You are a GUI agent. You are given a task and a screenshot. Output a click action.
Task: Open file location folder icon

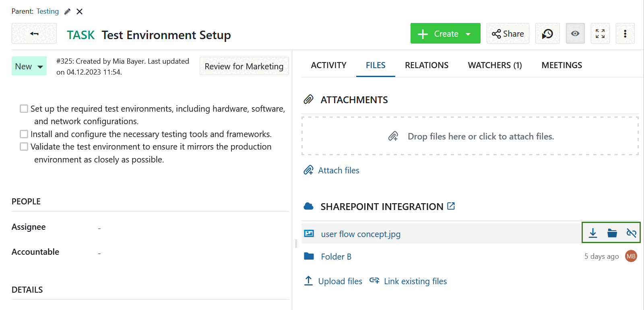pos(612,233)
